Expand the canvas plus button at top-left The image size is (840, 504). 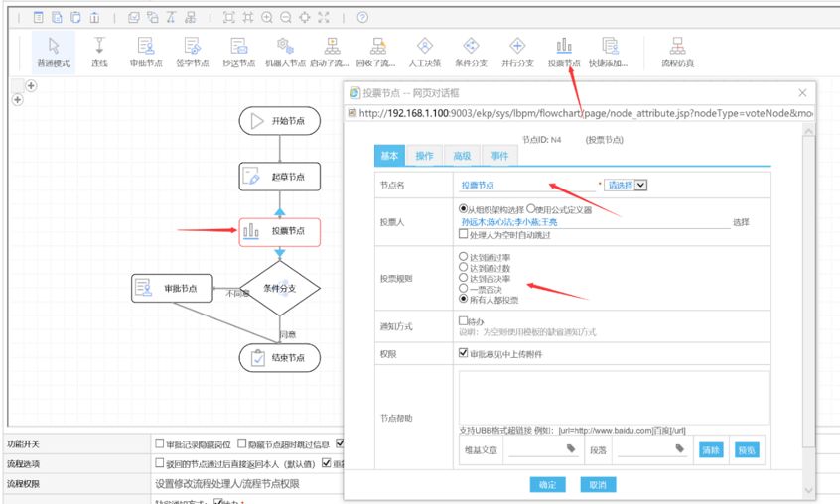tap(31, 86)
